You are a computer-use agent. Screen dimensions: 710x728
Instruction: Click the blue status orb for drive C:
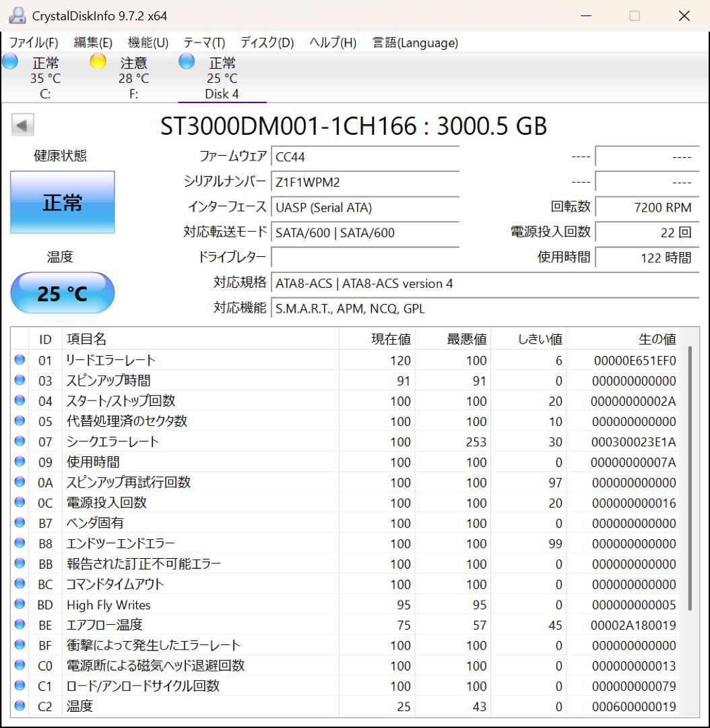click(9, 61)
